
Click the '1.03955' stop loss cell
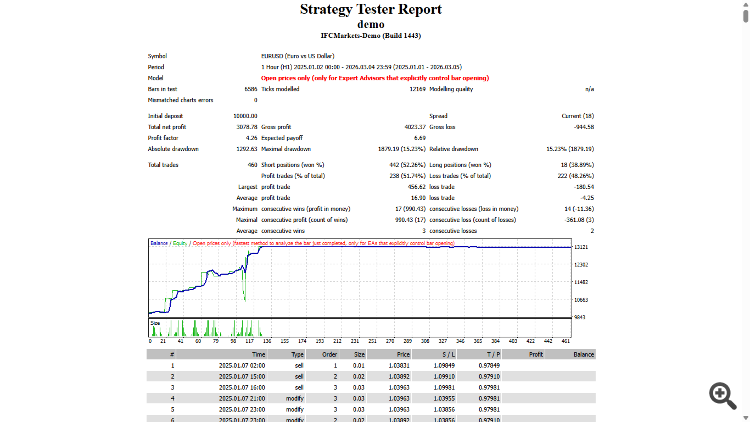444,399
